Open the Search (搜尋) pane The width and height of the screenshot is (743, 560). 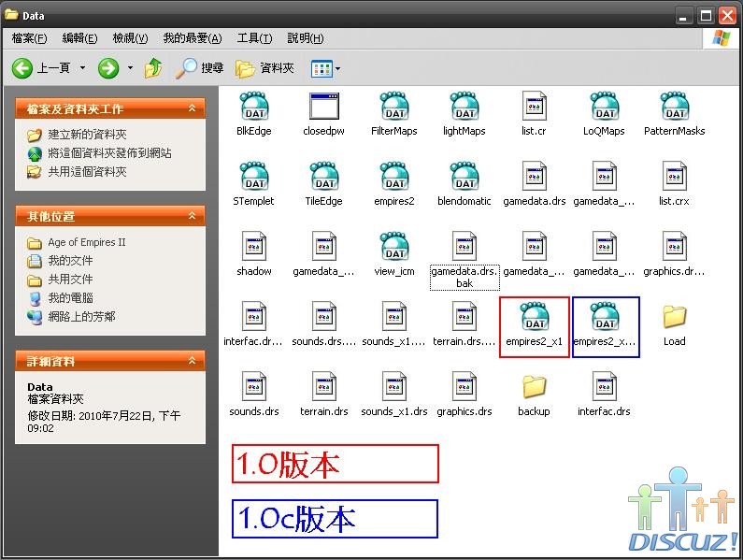pyautogui.click(x=199, y=68)
